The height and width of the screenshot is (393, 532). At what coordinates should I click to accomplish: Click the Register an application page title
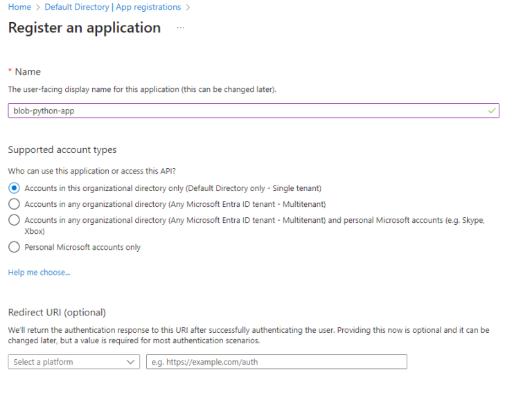point(84,28)
